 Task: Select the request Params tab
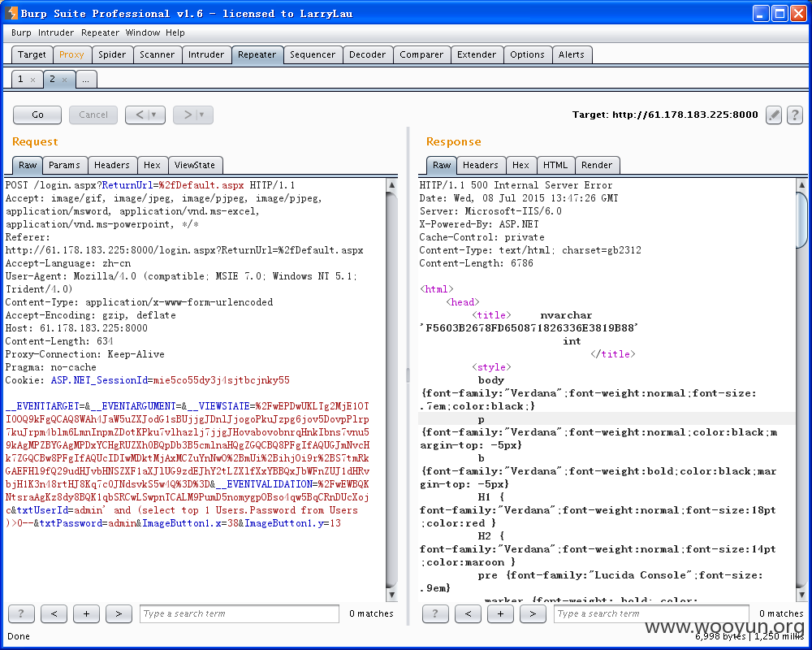point(64,166)
